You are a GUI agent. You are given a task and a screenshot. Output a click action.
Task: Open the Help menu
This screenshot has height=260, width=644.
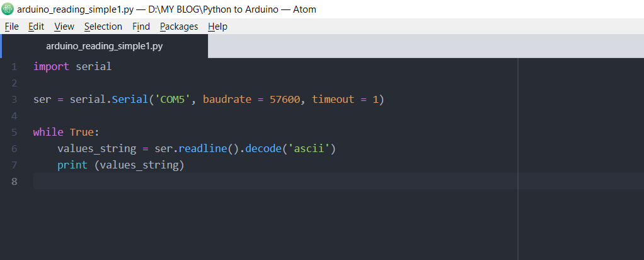[217, 27]
